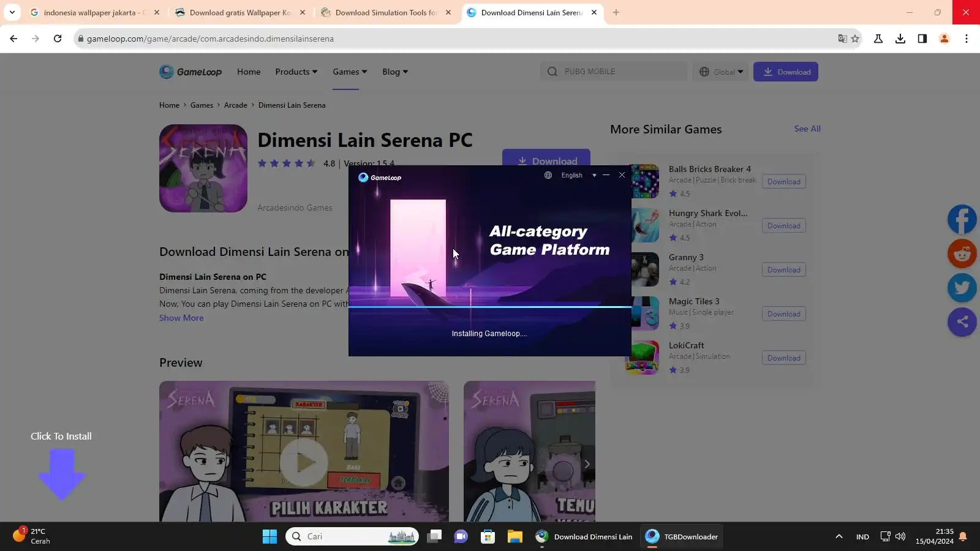This screenshot has width=980, height=551.
Task: Click the translate page icon in address bar
Action: tap(842, 39)
